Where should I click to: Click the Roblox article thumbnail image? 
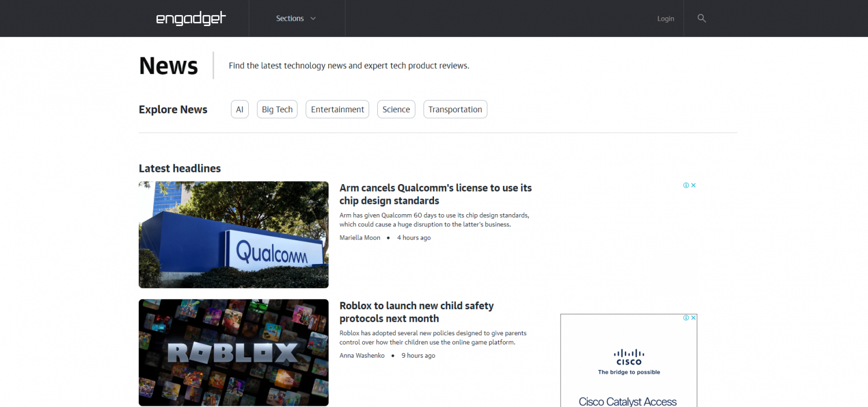[233, 352]
